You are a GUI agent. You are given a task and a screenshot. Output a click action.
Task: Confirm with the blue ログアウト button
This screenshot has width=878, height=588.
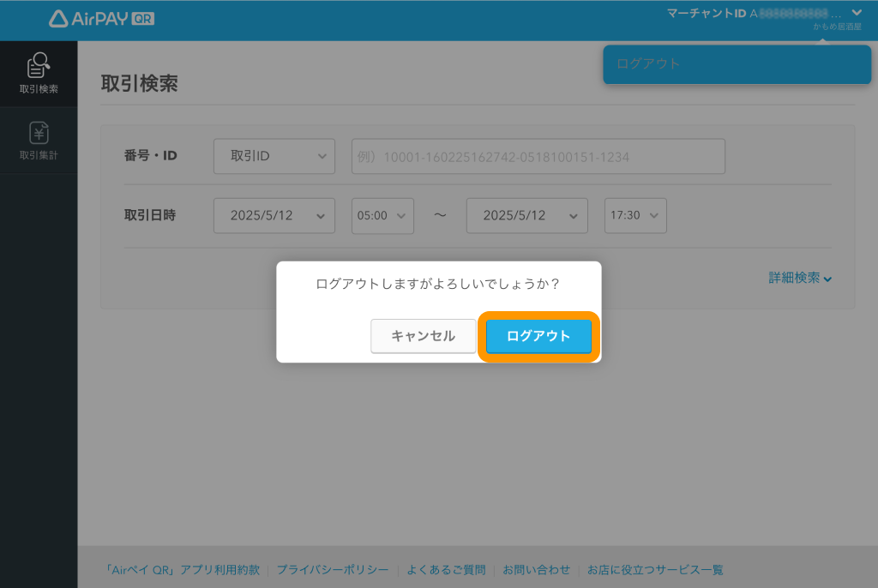click(x=538, y=336)
